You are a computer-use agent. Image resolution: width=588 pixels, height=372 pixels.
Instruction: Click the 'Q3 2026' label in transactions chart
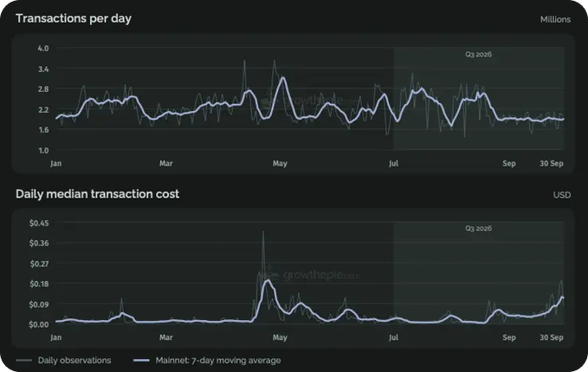tap(479, 55)
